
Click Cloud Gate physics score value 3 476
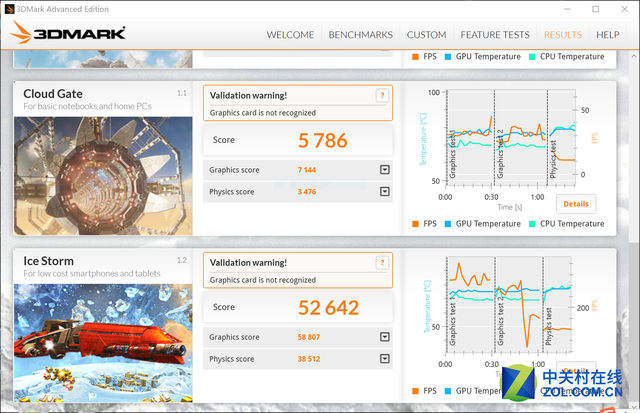point(307,192)
